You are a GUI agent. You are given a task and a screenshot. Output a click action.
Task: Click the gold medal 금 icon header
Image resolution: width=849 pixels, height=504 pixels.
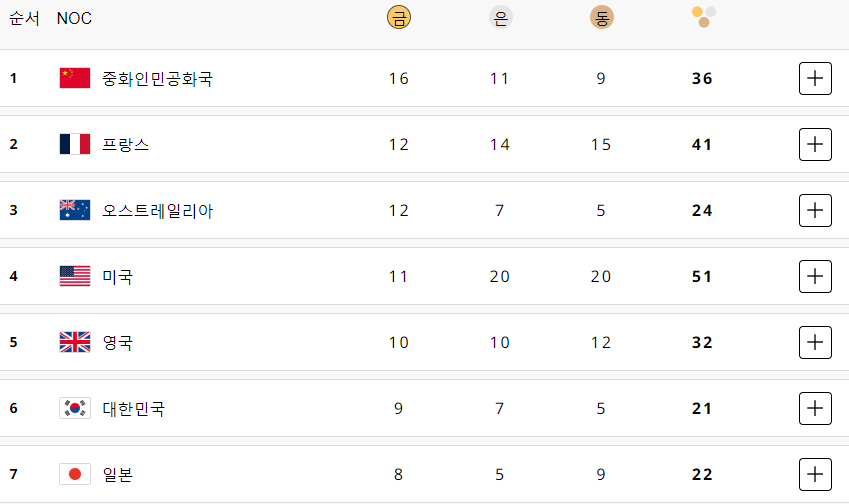[x=399, y=17]
